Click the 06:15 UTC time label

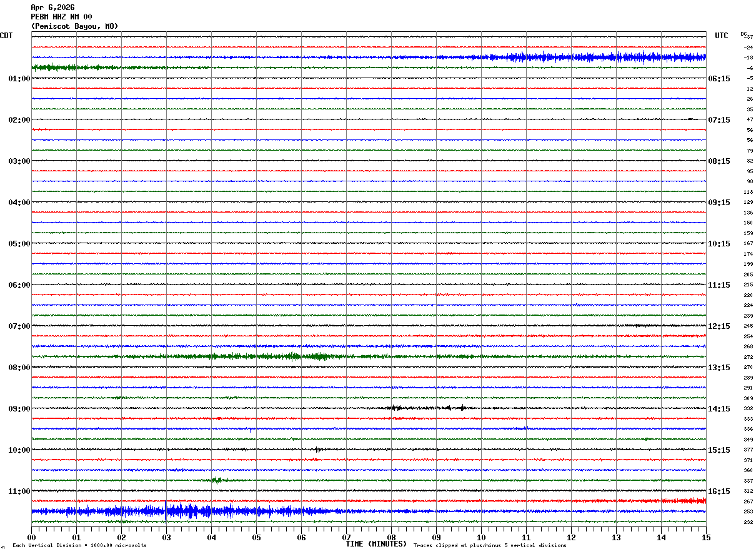coord(719,79)
